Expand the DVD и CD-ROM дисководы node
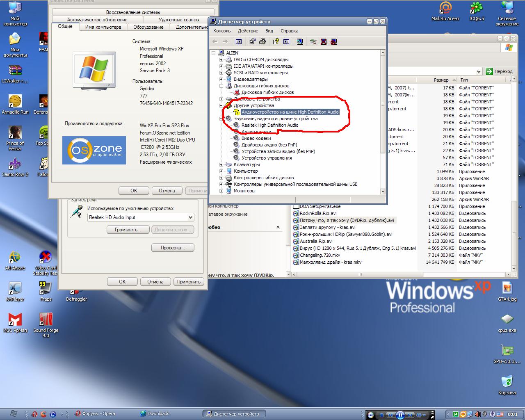 [x=221, y=59]
